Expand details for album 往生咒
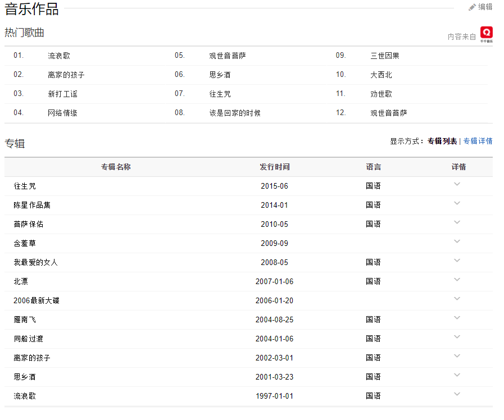The height and width of the screenshot is (420, 504). click(457, 184)
